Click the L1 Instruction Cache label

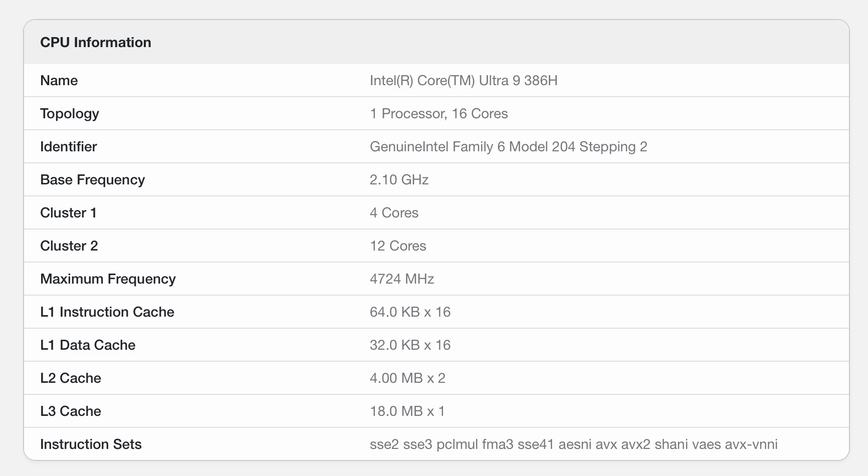[107, 312]
